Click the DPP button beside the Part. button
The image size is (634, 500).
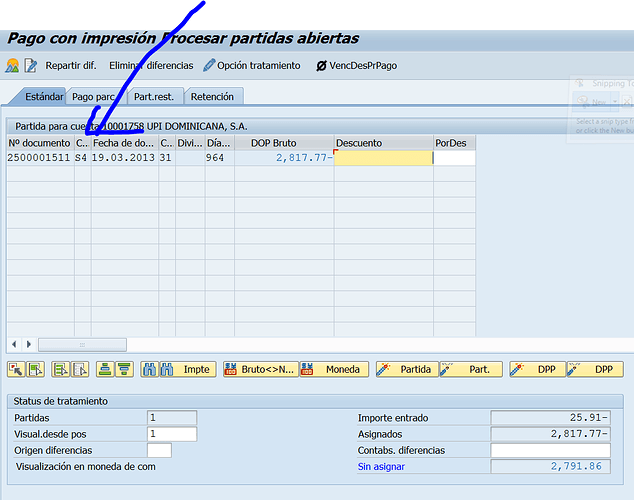point(537,369)
